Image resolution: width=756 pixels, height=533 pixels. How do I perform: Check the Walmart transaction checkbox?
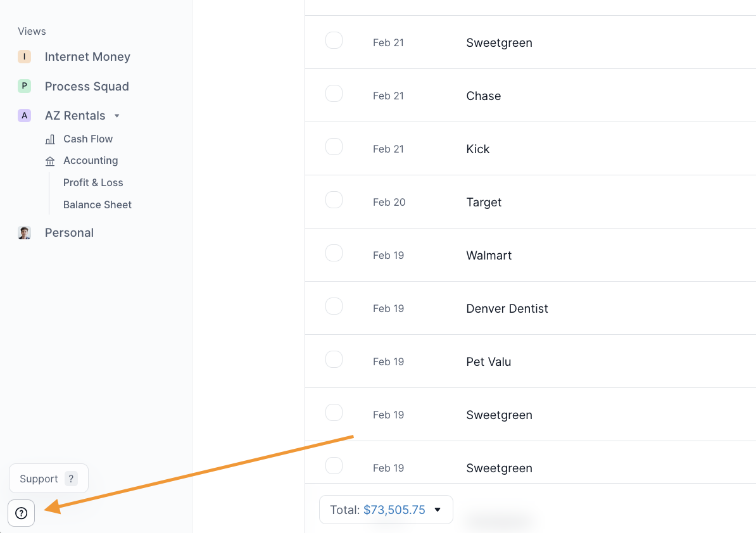coord(334,253)
